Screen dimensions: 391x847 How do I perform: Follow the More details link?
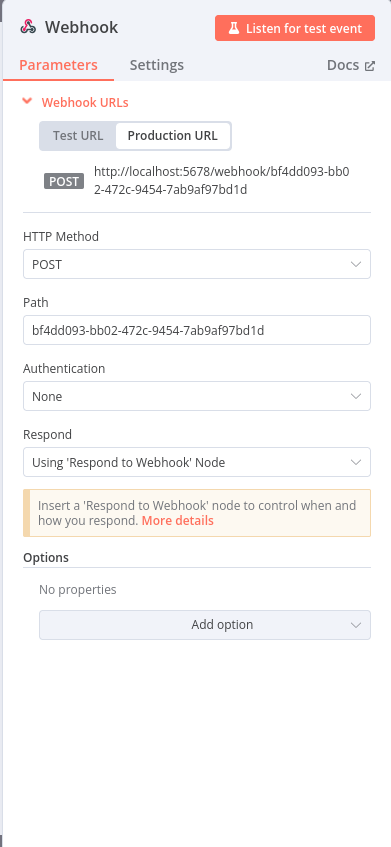point(178,521)
